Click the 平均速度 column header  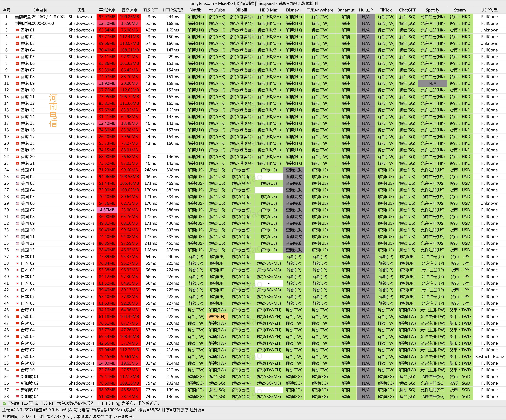click(107, 10)
